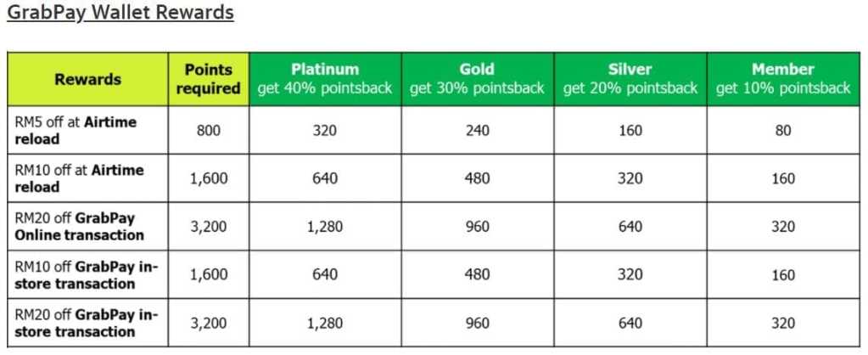Select the Platinum 40% pointsback header
This screenshot has height=355, width=868.
(x=325, y=79)
